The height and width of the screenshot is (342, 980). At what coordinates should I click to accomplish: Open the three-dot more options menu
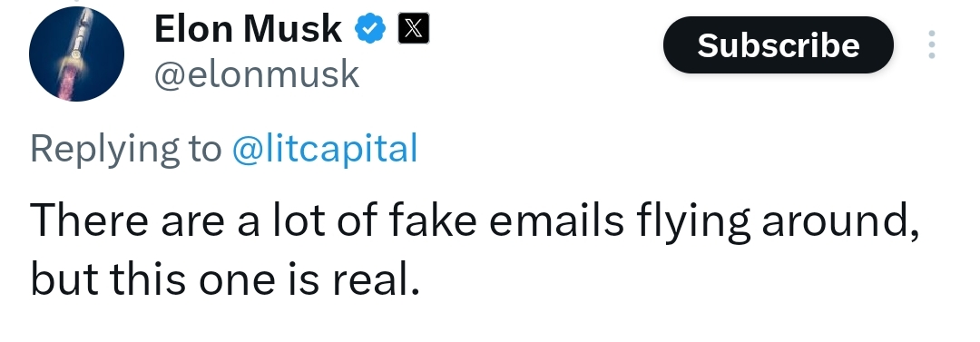coord(931,44)
